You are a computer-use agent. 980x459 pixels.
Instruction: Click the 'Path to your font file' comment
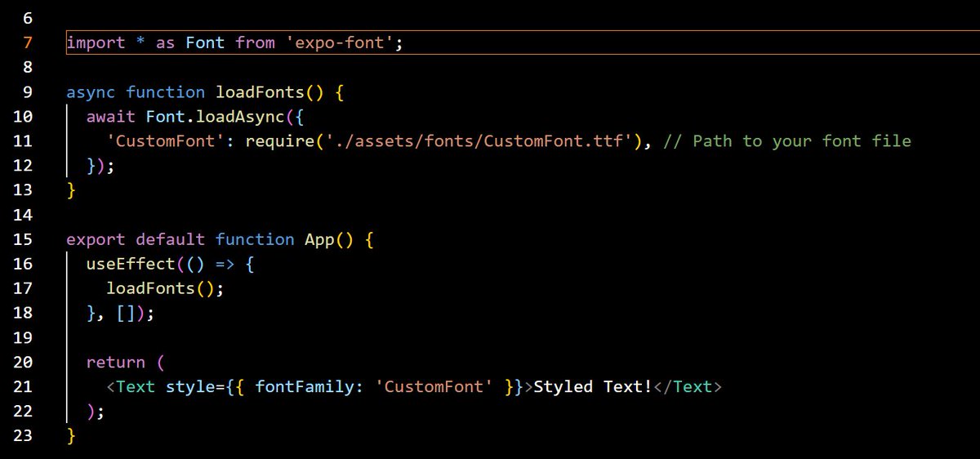(x=787, y=140)
